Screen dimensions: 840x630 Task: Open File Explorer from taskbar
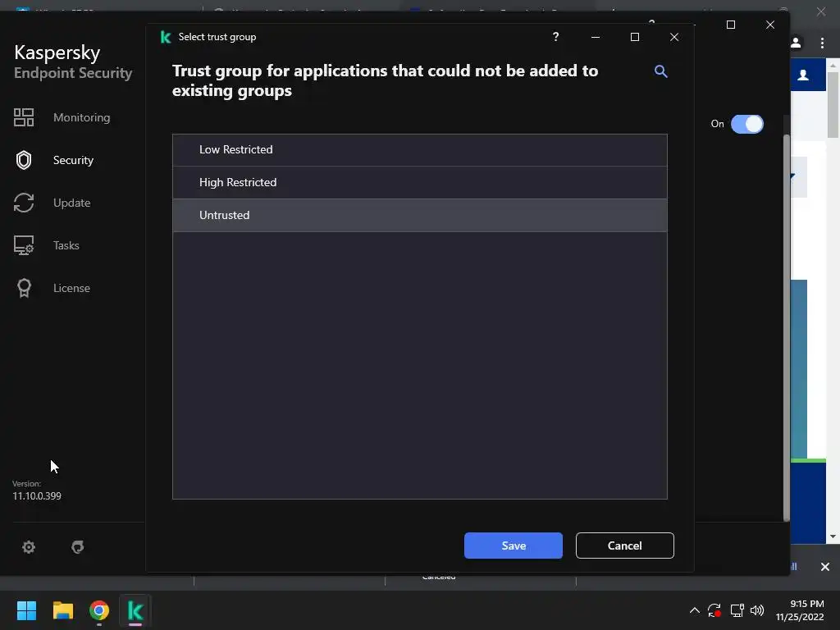coord(62,610)
